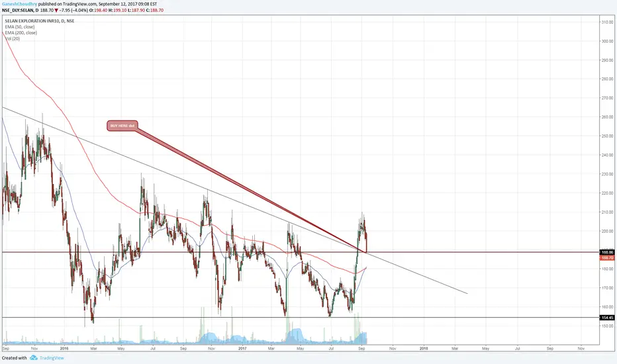Click the H:199.10 high value in header
The width and height of the screenshot is (617, 364).
(x=117, y=10)
